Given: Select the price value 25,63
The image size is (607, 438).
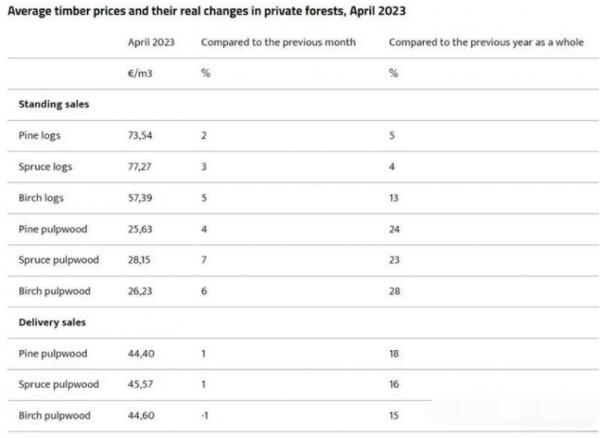Looking at the screenshot, I should (143, 229).
